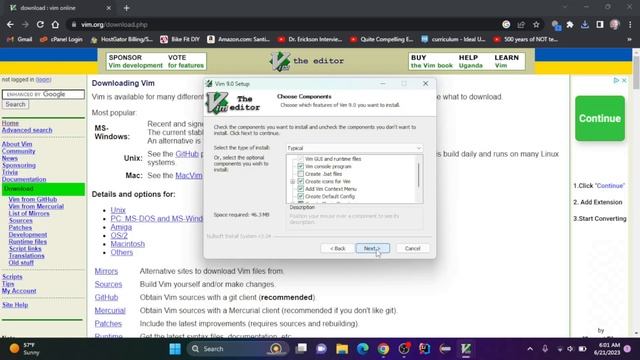Screen dimensions: 640x360
Task: Open the Gmail bookmark
Action: tap(20, 39)
